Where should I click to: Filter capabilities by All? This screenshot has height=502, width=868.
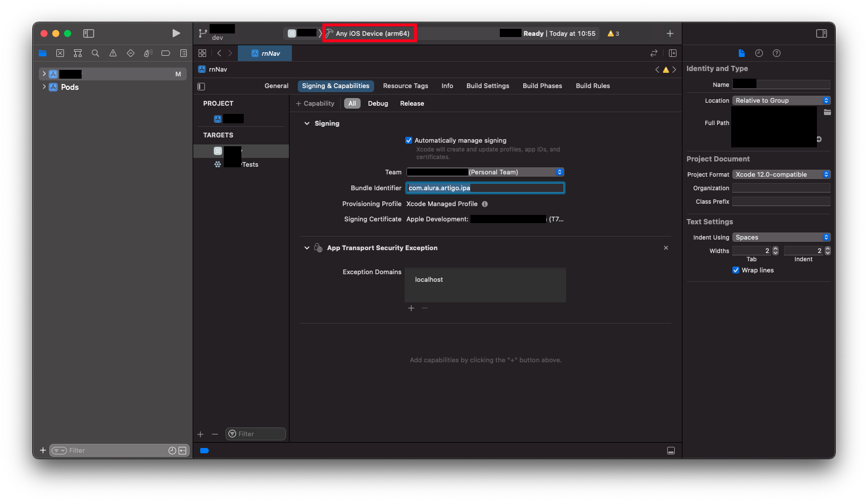(x=352, y=103)
